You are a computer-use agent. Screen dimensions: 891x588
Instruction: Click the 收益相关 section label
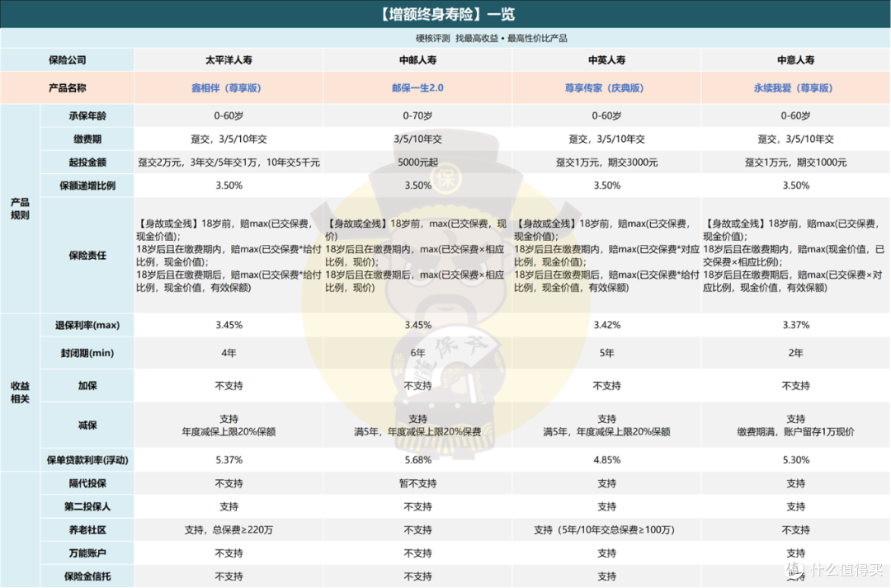coord(20,393)
